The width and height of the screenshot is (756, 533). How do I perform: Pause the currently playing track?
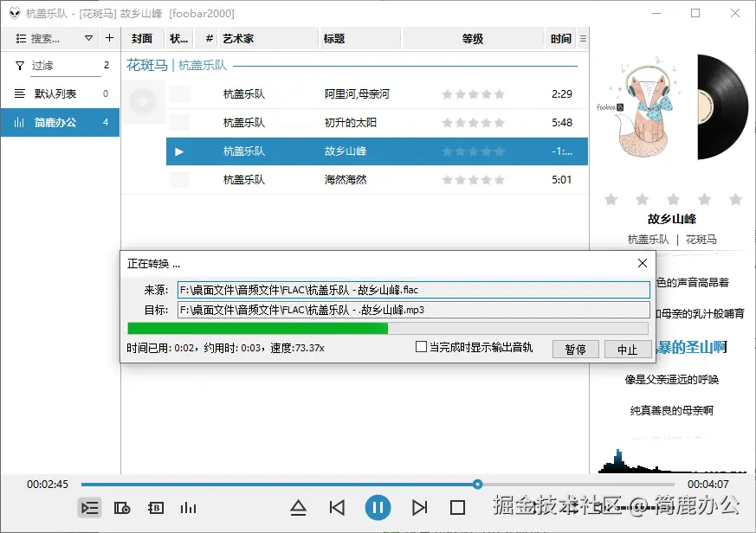(378, 508)
